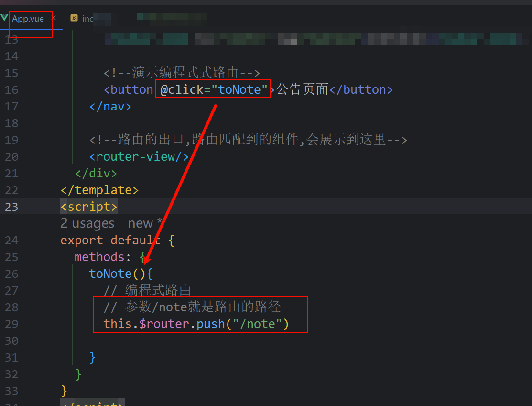Click the <button opening tag
Screen dimensions: 532x406
click(128, 89)
